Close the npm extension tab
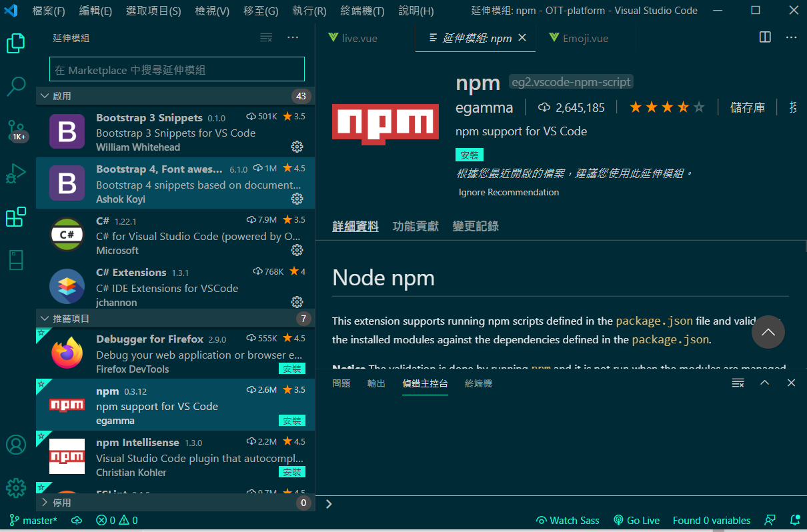 (x=522, y=38)
